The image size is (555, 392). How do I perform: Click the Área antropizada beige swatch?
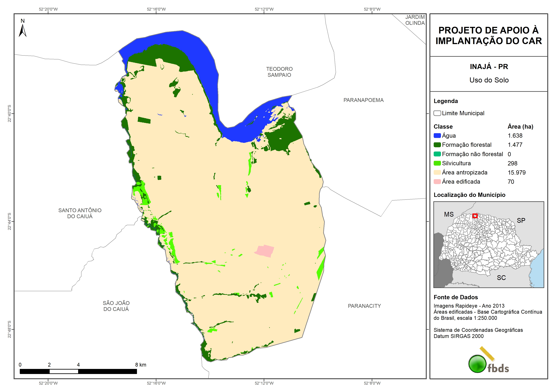coord(437,172)
